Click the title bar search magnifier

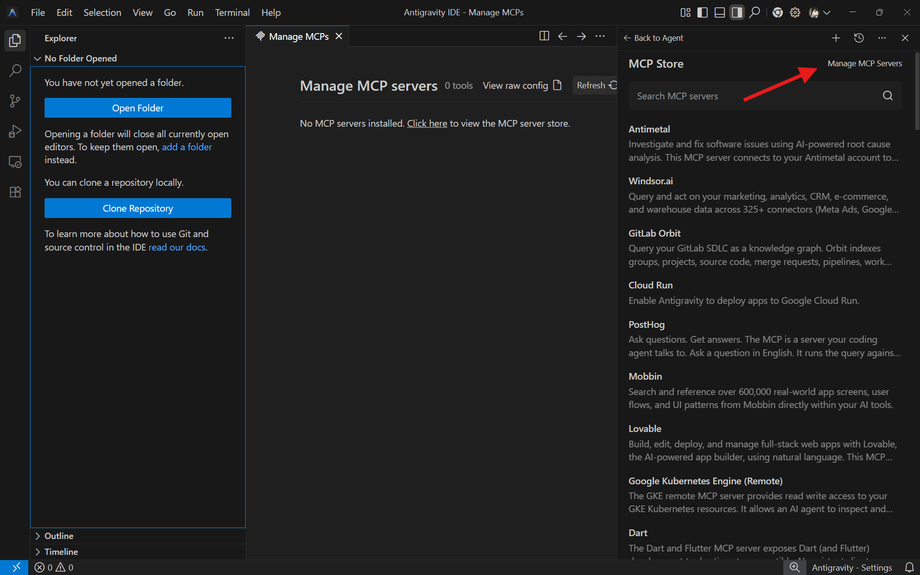(755, 12)
